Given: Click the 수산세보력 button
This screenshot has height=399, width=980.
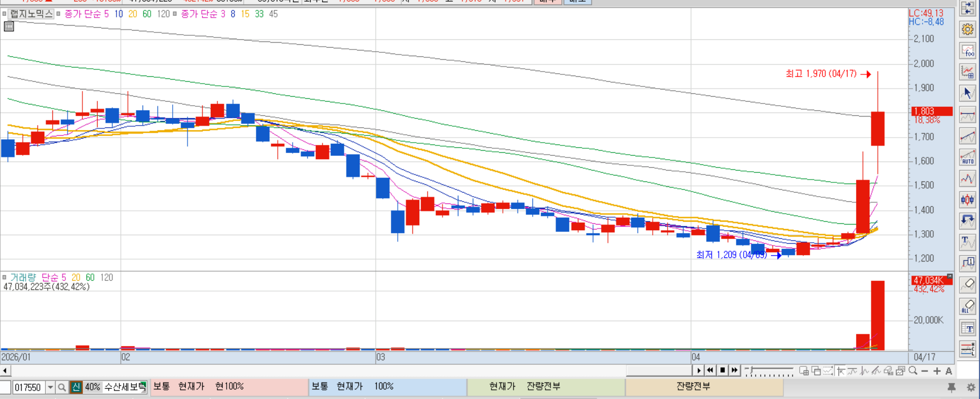Looking at the screenshot, I should pyautogui.click(x=124, y=387).
